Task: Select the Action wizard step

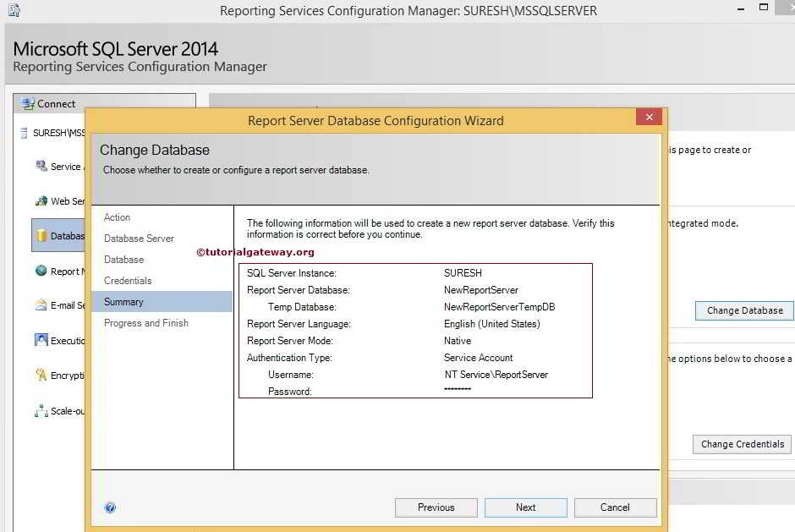Action: [x=117, y=217]
